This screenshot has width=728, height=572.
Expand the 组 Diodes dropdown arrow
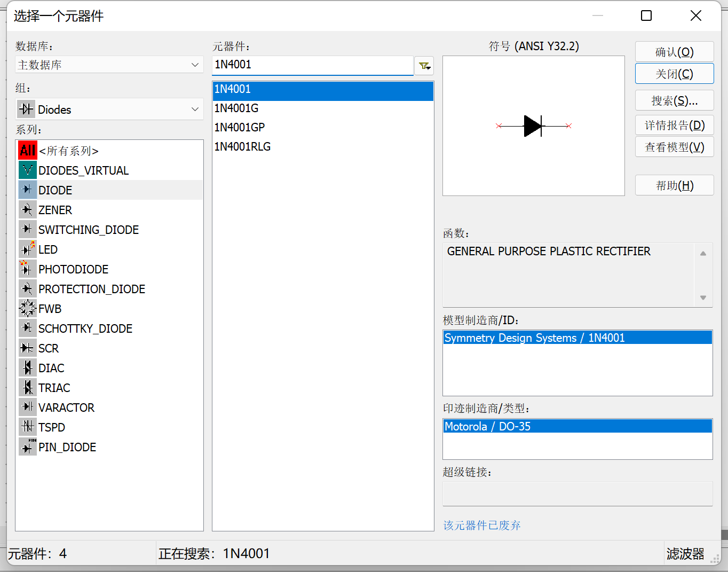(x=195, y=109)
